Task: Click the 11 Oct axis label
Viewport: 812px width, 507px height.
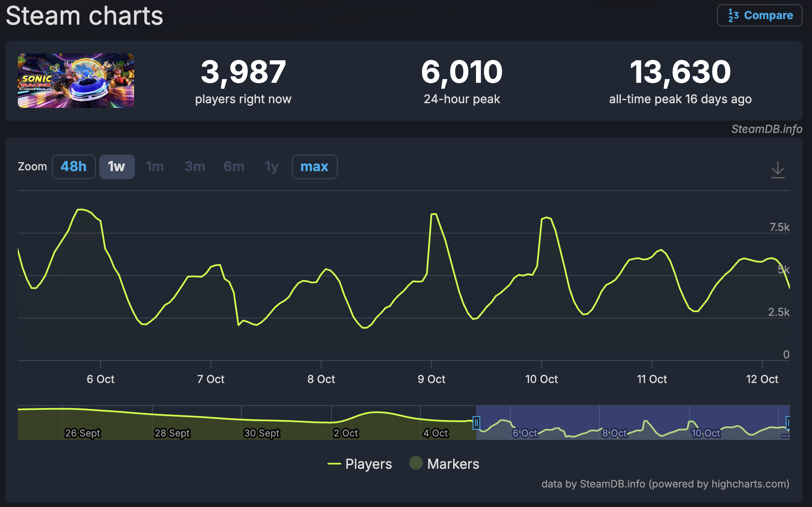Action: tap(652, 379)
